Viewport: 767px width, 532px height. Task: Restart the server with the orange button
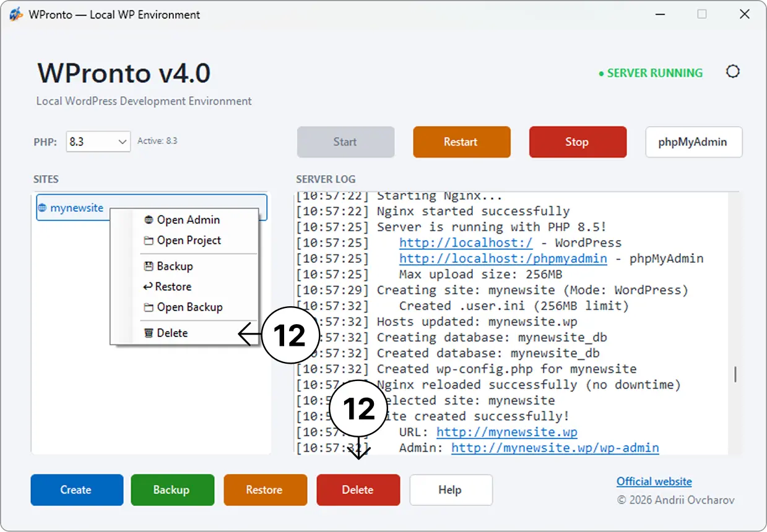coord(462,142)
